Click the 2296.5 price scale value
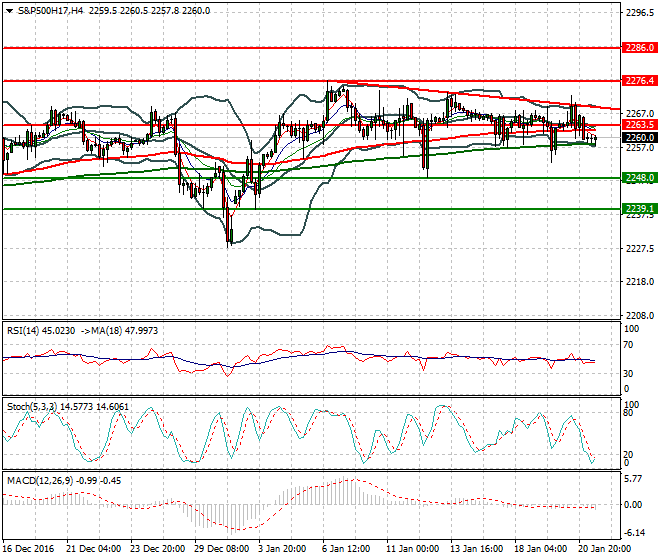 [640, 13]
